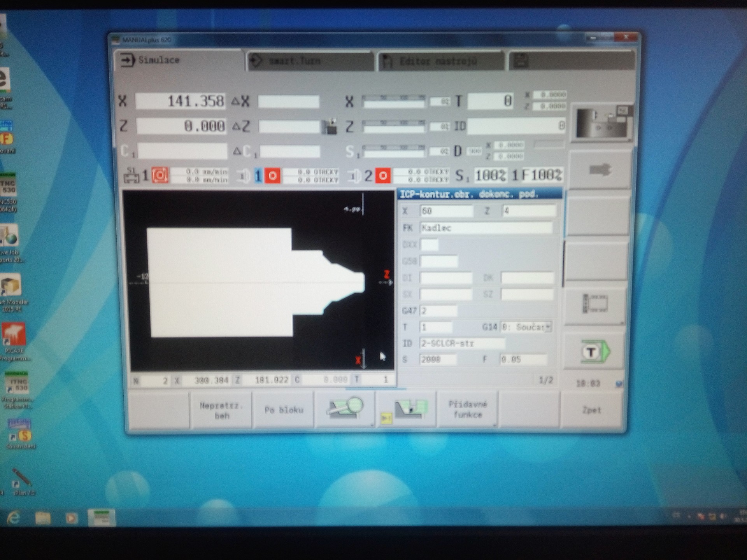Click the machine view thumbnail icon
Image resolution: width=747 pixels, height=560 pixels.
[602, 123]
